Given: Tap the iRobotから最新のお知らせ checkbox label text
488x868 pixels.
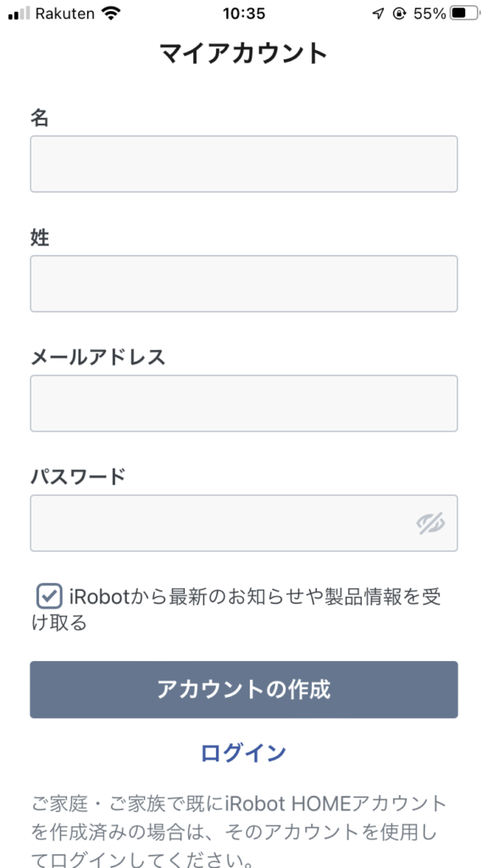Looking at the screenshot, I should tap(236, 609).
